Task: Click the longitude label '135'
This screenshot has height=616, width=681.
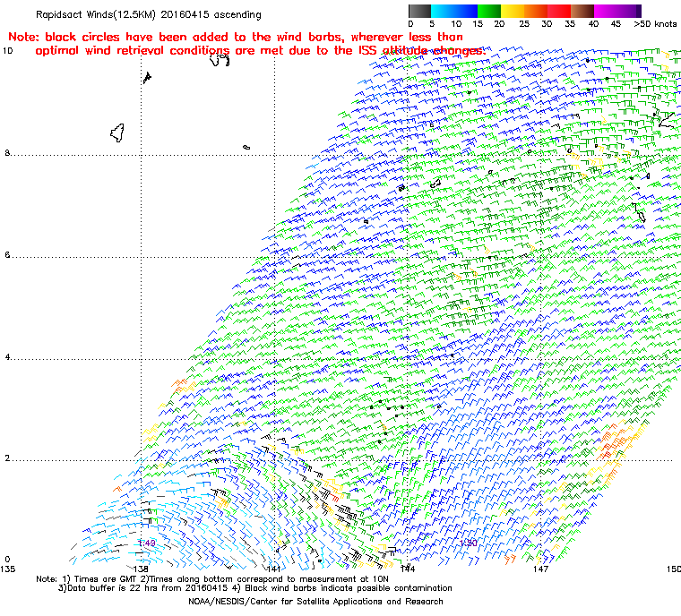Action: (x=7, y=569)
